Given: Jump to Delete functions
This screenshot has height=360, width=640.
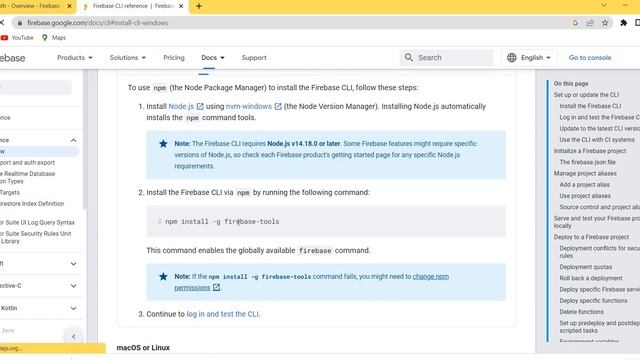Looking at the screenshot, I should [x=581, y=312].
